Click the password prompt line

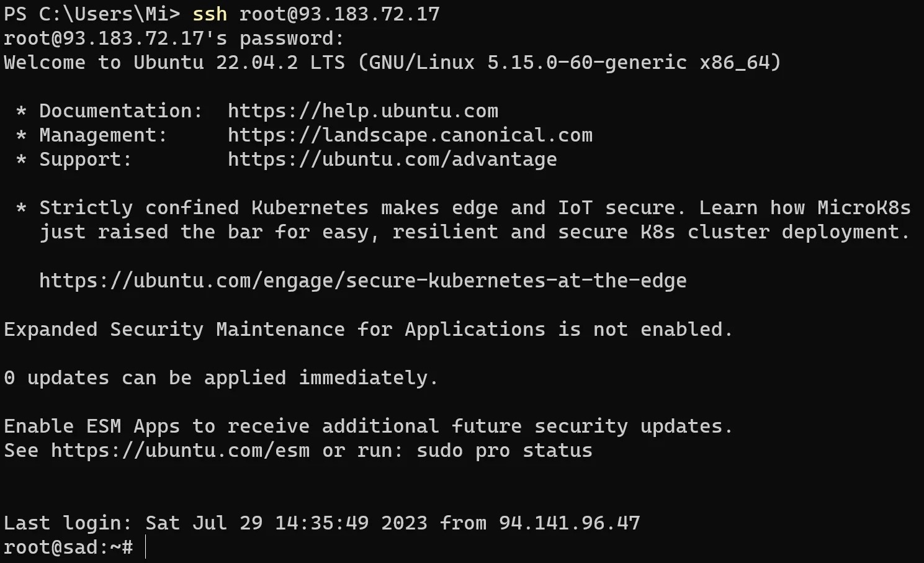[173, 38]
